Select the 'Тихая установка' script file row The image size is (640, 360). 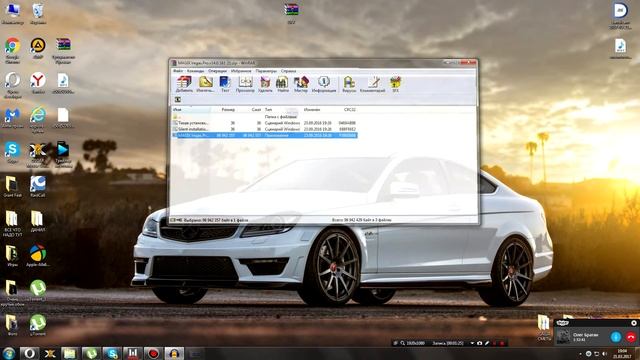click(264, 123)
